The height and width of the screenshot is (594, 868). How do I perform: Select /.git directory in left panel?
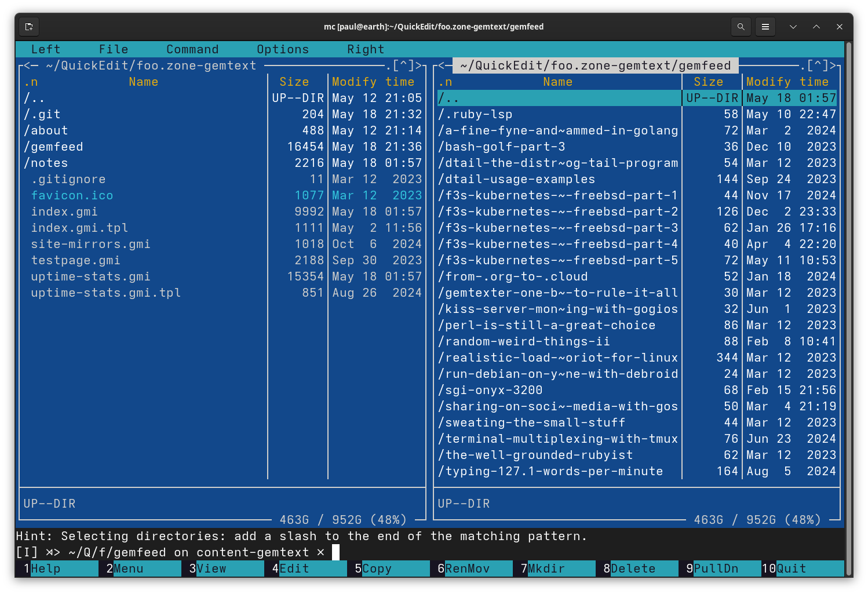point(223,114)
